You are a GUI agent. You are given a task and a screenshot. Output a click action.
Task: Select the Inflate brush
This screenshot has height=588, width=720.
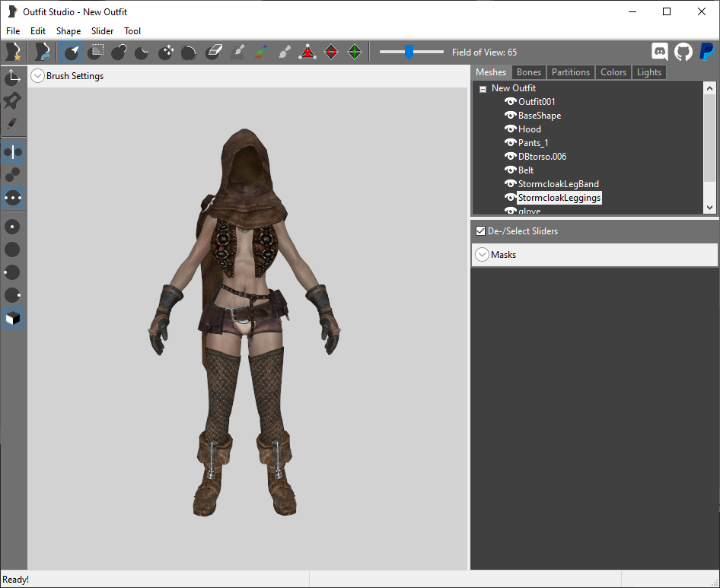point(119,52)
